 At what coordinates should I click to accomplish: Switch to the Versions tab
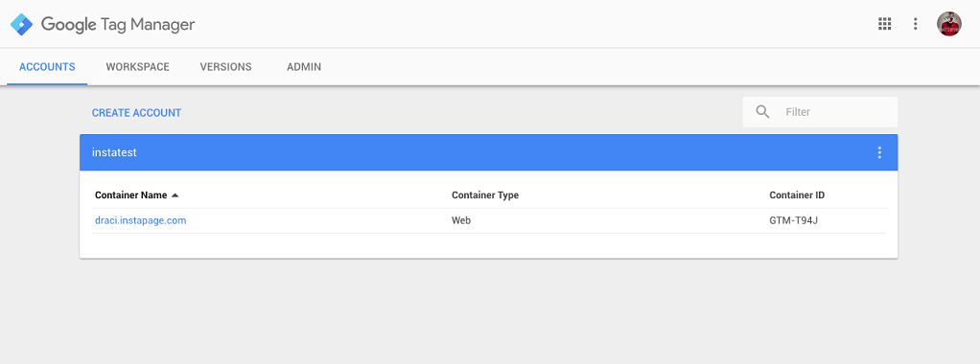pos(225,67)
